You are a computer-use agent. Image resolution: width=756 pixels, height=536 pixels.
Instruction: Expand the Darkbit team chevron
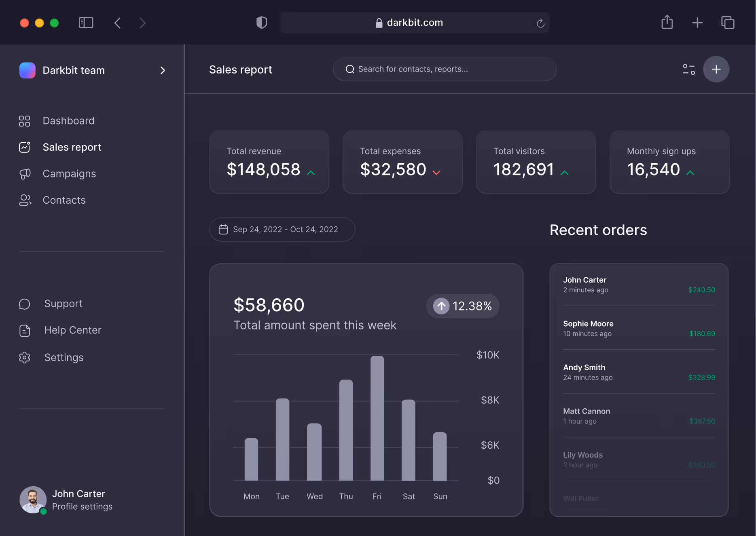pos(163,70)
